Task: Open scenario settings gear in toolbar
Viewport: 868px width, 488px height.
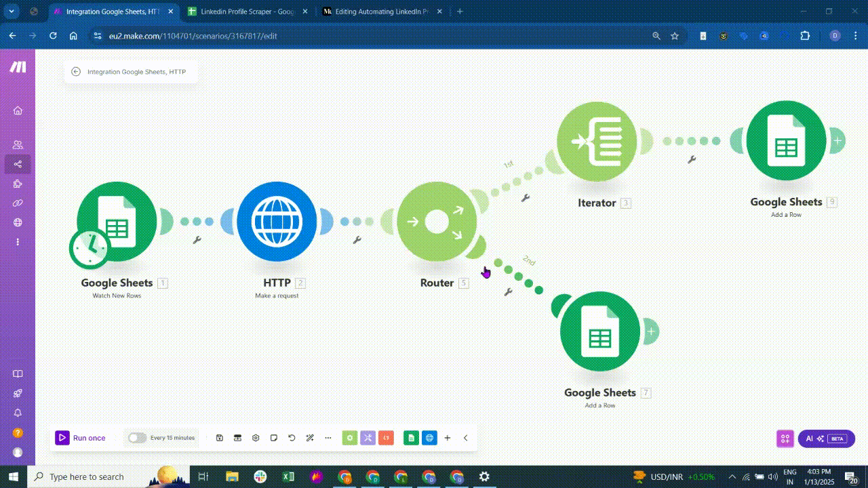Action: click(256, 438)
